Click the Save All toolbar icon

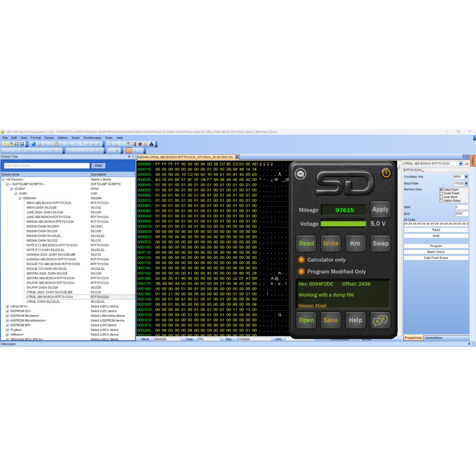pos(22,144)
